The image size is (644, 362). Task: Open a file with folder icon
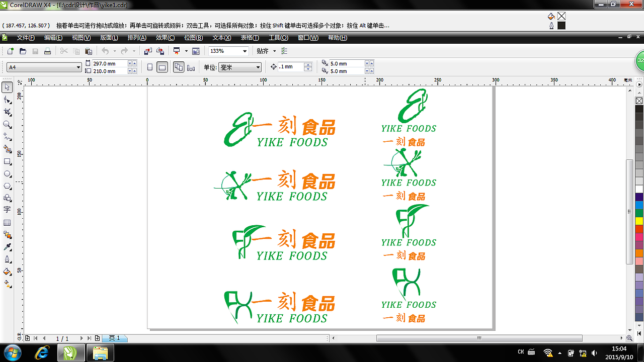[x=23, y=51]
